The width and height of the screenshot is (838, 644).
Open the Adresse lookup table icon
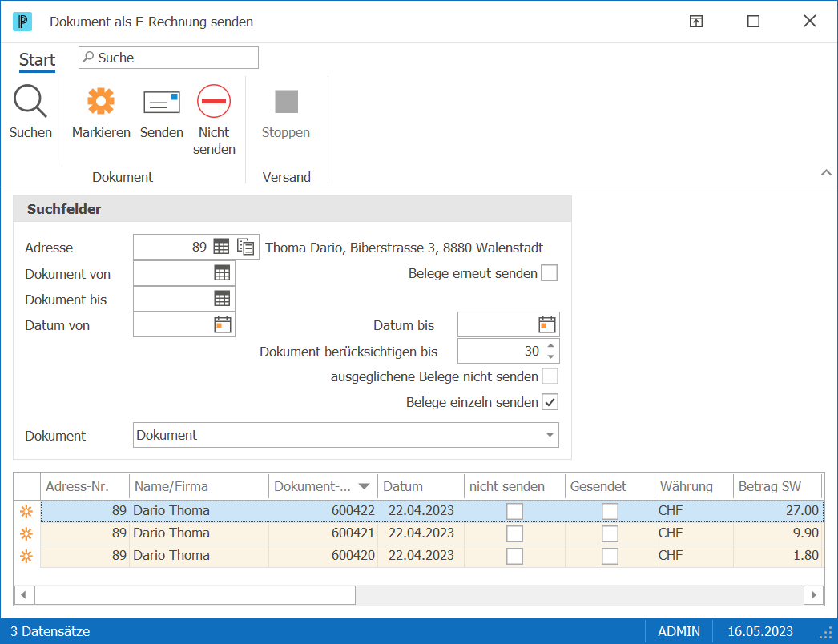point(221,247)
